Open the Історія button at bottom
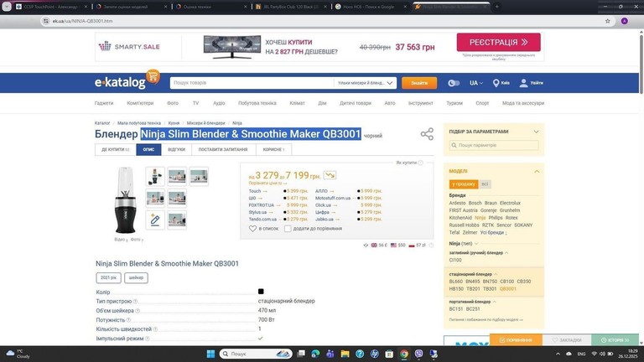The width and height of the screenshot is (644, 362). coord(615,340)
